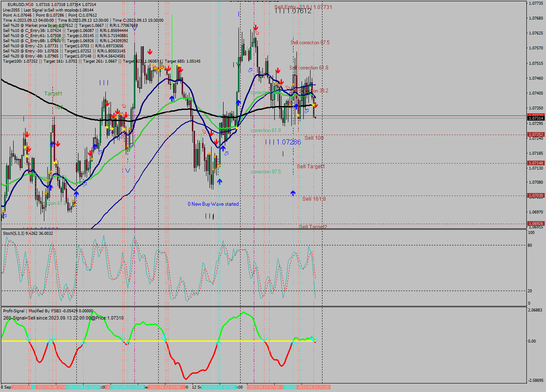
Task: Click the 'Sell Target1' level label
Action: (311, 167)
